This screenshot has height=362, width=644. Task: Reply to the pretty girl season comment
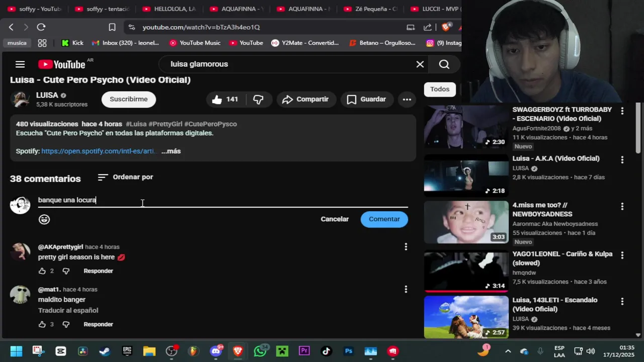coord(98,271)
